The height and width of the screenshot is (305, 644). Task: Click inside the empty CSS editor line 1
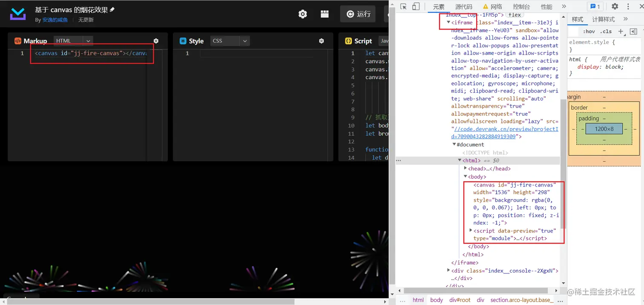257,53
